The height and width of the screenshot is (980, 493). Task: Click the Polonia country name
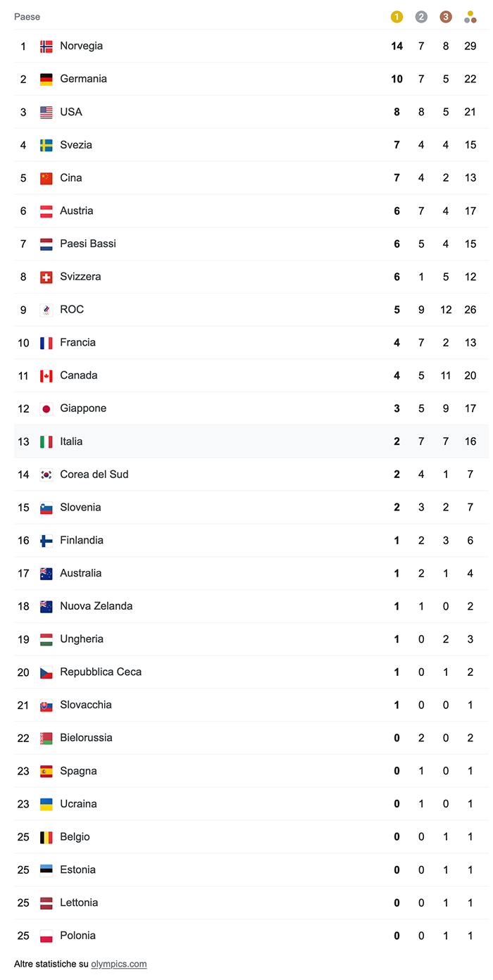click(77, 936)
